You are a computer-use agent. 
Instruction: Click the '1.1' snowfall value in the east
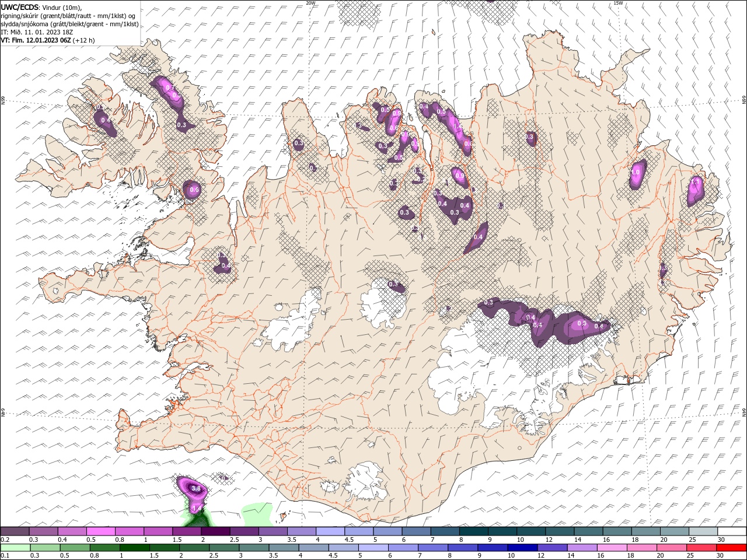695,182
